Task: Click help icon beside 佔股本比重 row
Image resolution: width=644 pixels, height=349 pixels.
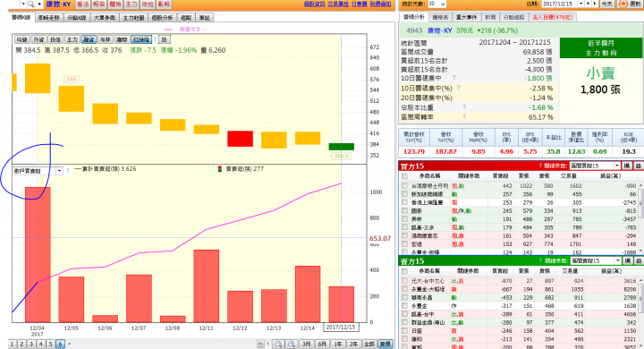Action: [463, 106]
